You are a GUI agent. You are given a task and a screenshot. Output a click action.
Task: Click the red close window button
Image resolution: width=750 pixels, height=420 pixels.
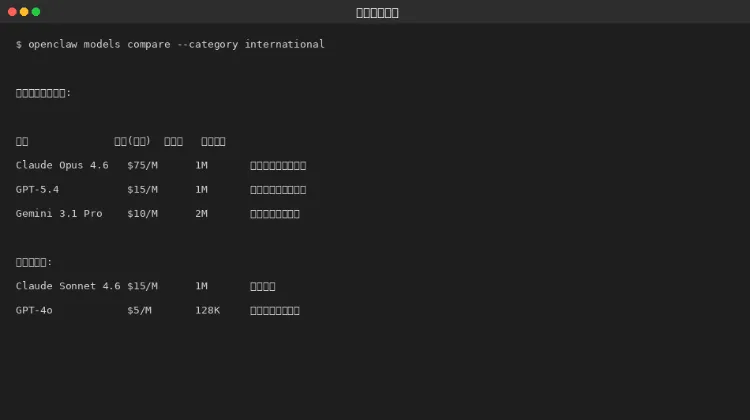12,12
